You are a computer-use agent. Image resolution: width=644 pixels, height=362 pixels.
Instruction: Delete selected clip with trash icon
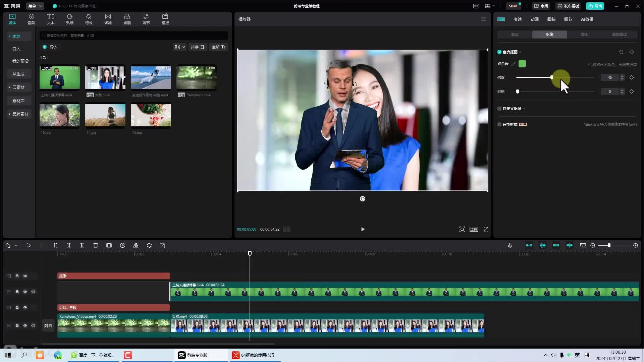[x=96, y=245]
